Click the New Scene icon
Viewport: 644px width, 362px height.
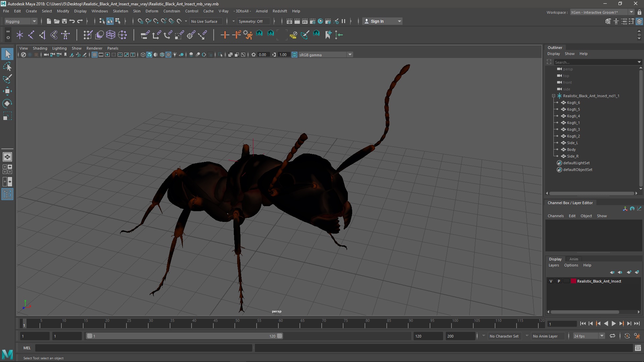point(49,21)
